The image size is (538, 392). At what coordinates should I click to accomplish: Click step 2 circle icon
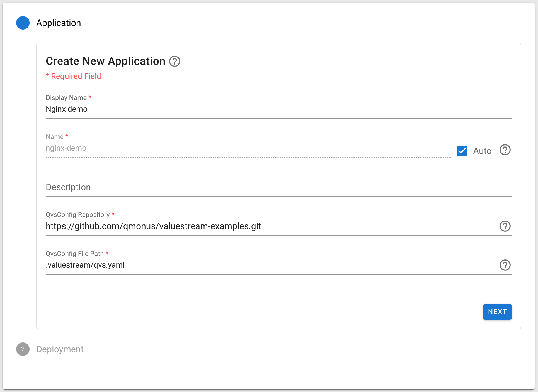[23, 349]
